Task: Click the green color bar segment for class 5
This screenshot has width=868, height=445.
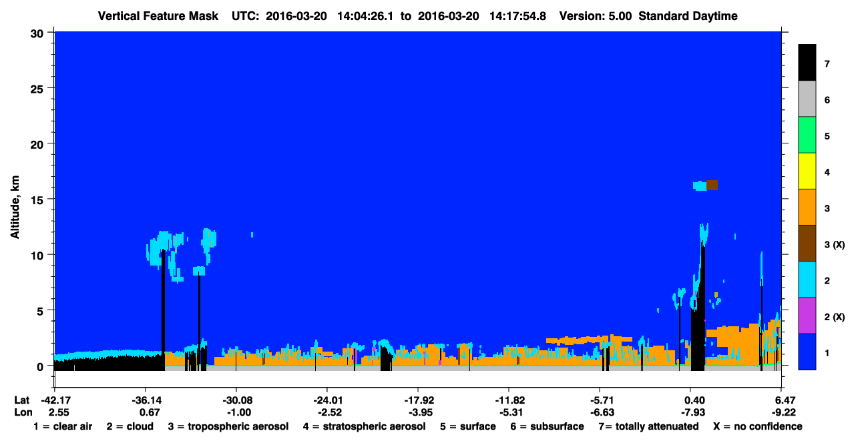Action: pos(807,135)
